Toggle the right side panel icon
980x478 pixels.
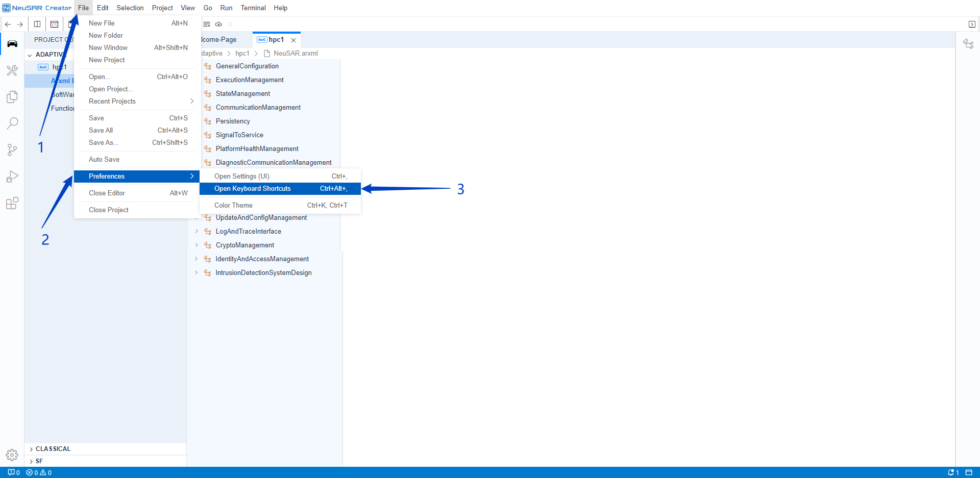coord(972,24)
